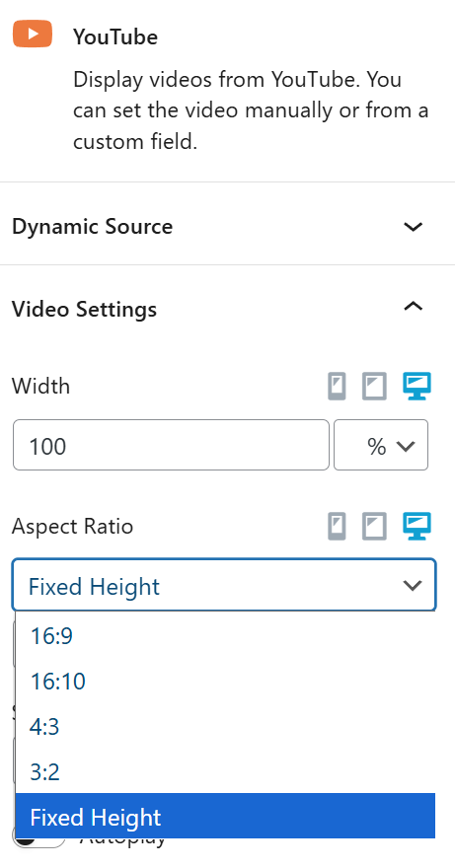The height and width of the screenshot is (868, 455).
Task: Collapse Video Settings using its chevron
Action: 414,306
